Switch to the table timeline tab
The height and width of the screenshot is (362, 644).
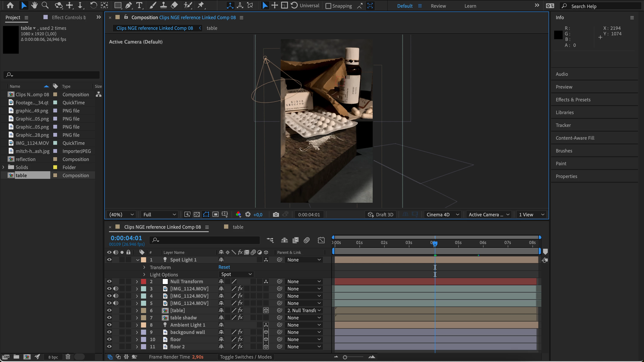point(237,227)
